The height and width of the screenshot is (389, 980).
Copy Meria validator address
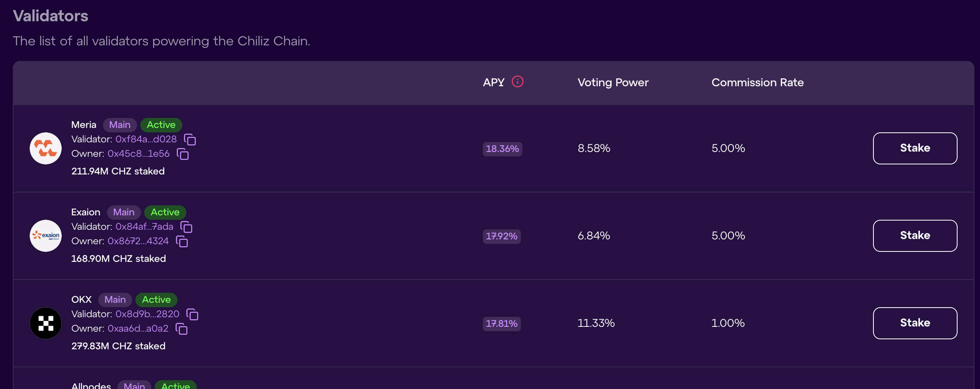pyautogui.click(x=190, y=140)
